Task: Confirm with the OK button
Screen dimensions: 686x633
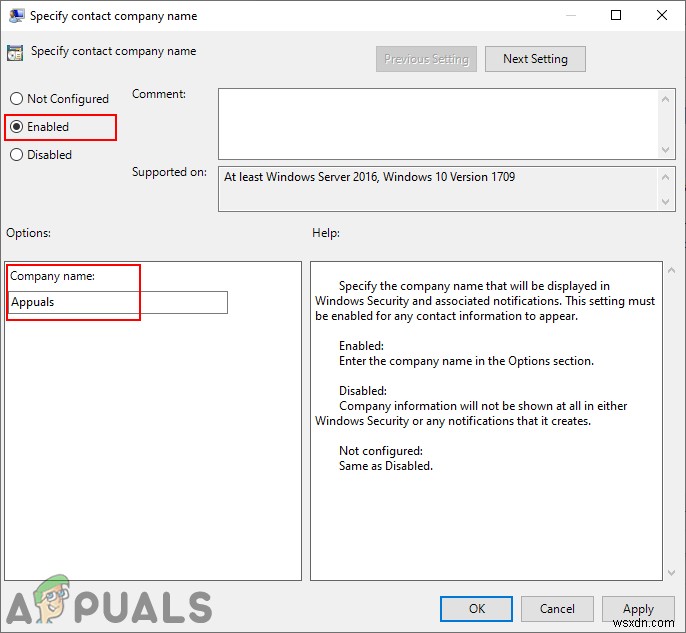Action: pos(476,609)
